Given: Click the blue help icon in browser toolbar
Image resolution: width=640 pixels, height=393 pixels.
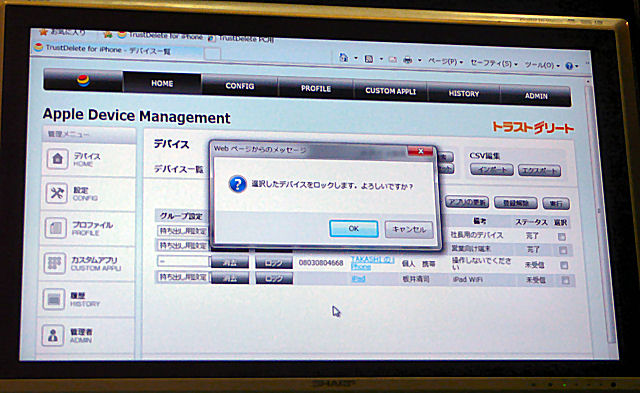Looking at the screenshot, I should click(569, 66).
